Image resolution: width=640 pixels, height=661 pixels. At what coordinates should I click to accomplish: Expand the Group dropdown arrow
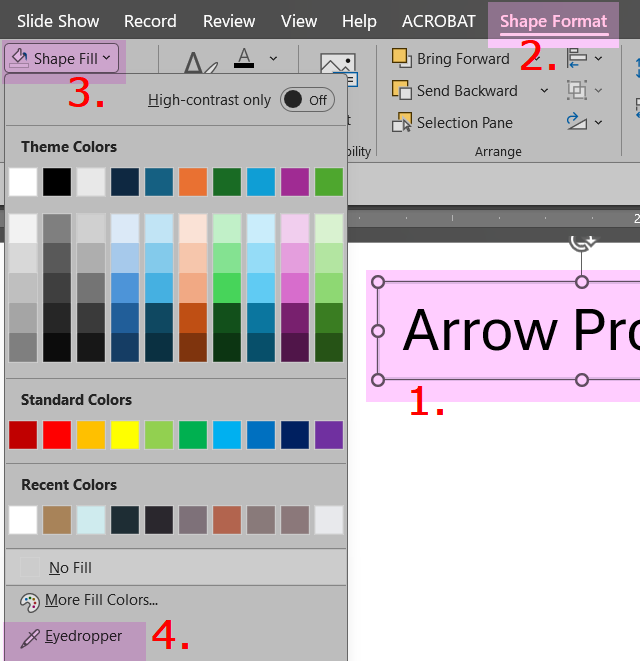coord(598,90)
